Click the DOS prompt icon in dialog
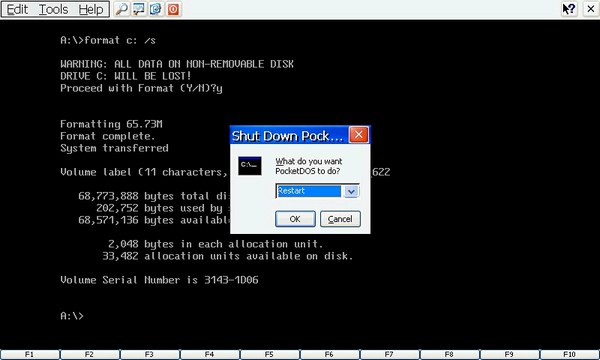Screen dimensions: 600x360 [250, 166]
